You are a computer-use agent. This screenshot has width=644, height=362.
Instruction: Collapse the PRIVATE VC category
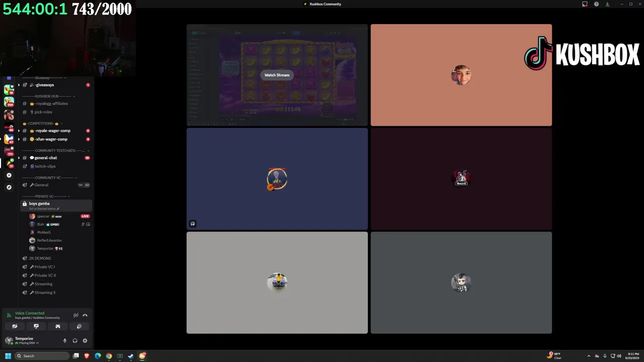click(x=45, y=196)
